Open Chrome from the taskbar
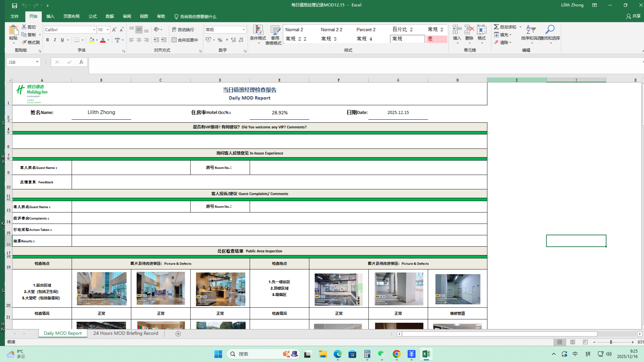Screen dimensions: 644x362 click(x=396, y=354)
